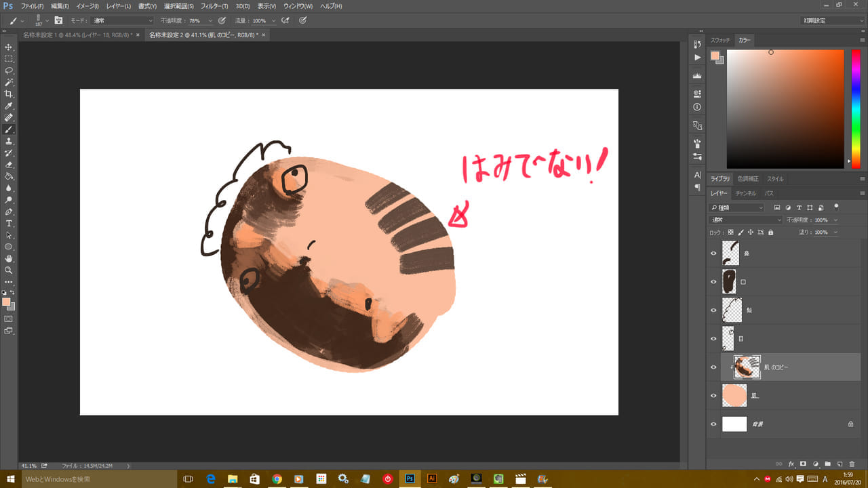The image size is (868, 488).
Task: Open the フィルター(T) menu
Action: (214, 6)
